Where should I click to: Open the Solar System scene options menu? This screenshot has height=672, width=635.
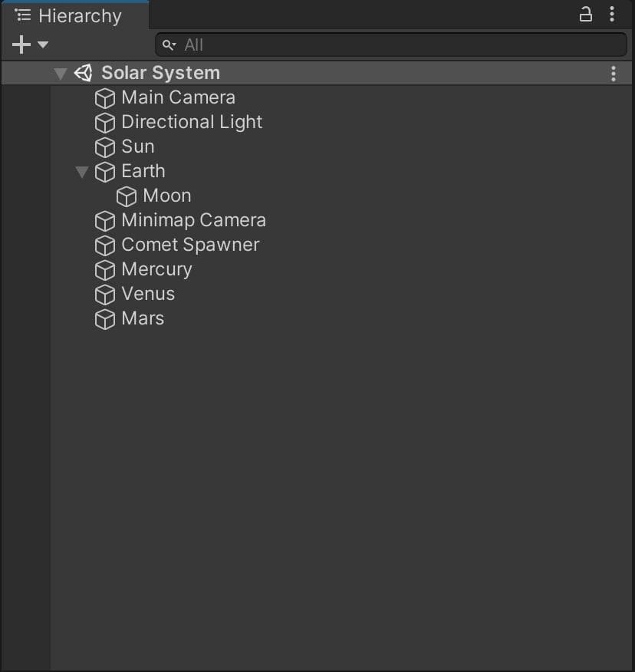pos(614,74)
